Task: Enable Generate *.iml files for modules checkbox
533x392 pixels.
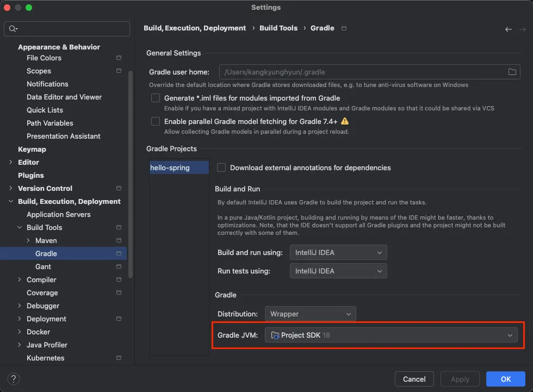Action: pyautogui.click(x=156, y=98)
